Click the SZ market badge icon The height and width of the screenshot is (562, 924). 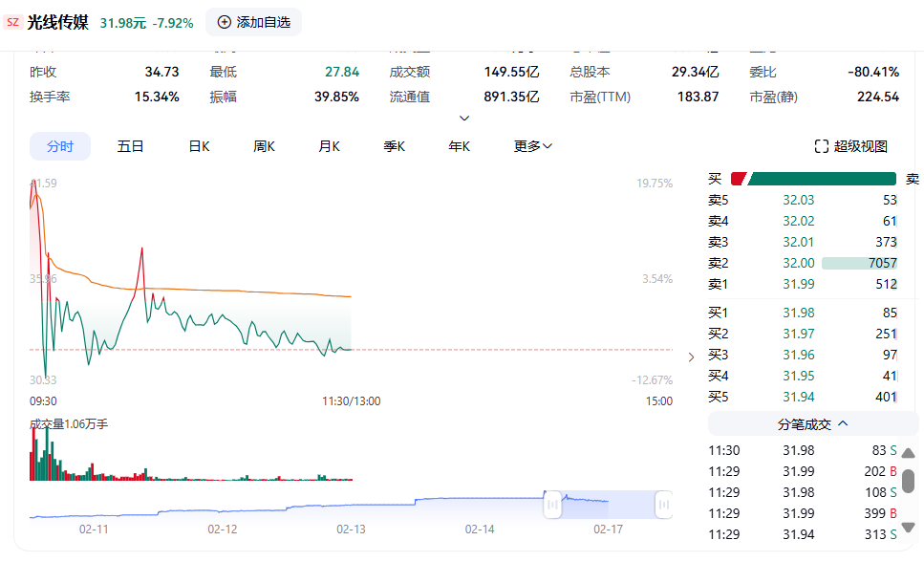pos(12,22)
